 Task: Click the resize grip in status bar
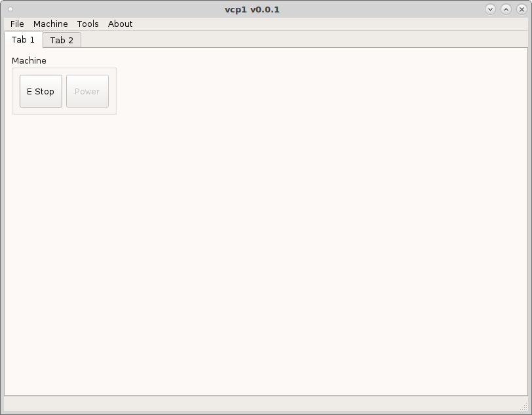click(524, 406)
